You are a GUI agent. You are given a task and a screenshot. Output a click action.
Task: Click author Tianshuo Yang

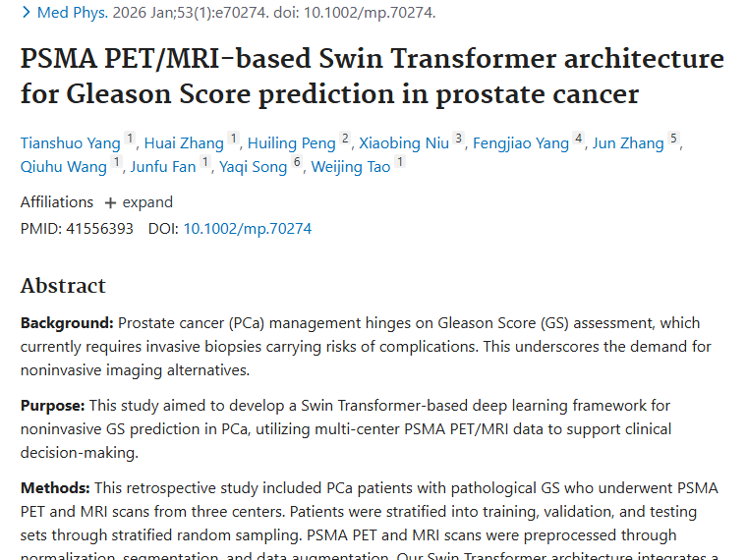70,143
